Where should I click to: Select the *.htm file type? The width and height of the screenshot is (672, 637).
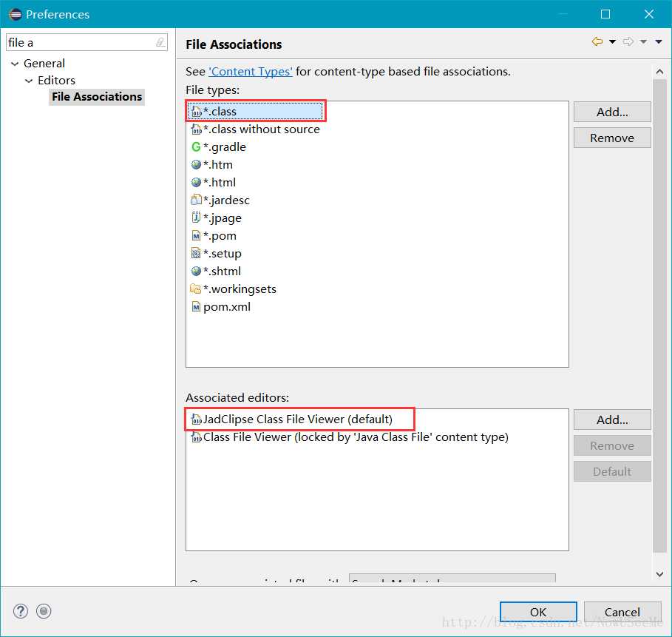click(211, 165)
